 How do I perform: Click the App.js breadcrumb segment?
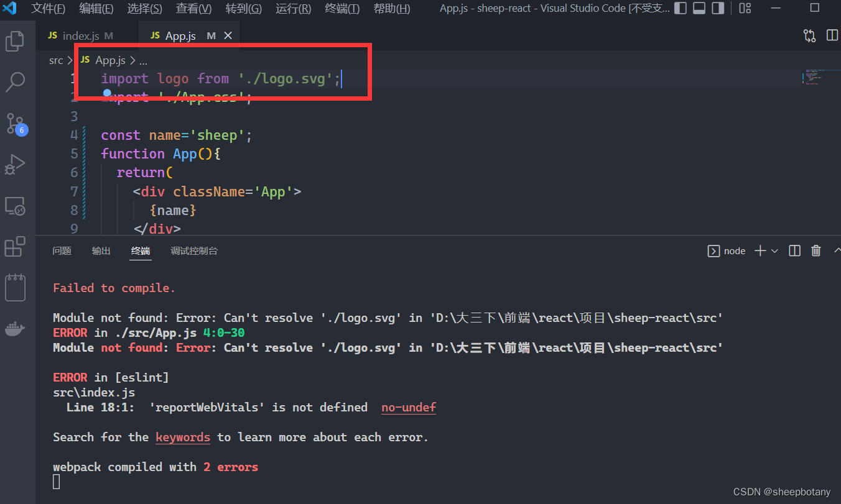(x=103, y=60)
